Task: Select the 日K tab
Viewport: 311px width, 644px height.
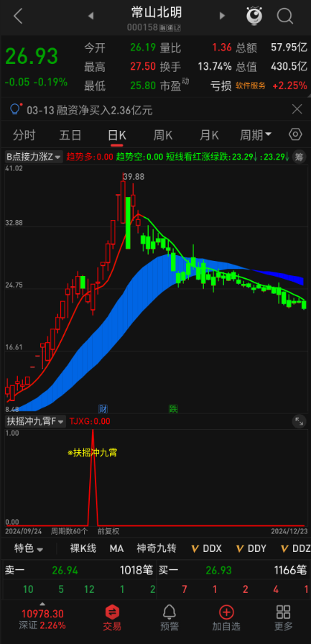Action: pos(117,135)
